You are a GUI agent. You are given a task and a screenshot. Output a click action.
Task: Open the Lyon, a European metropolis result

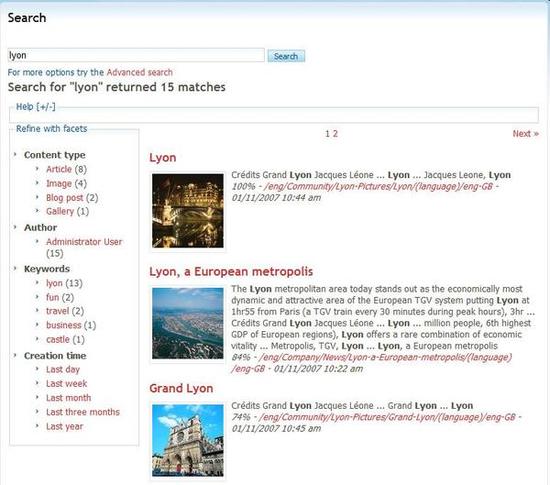pyautogui.click(x=231, y=272)
